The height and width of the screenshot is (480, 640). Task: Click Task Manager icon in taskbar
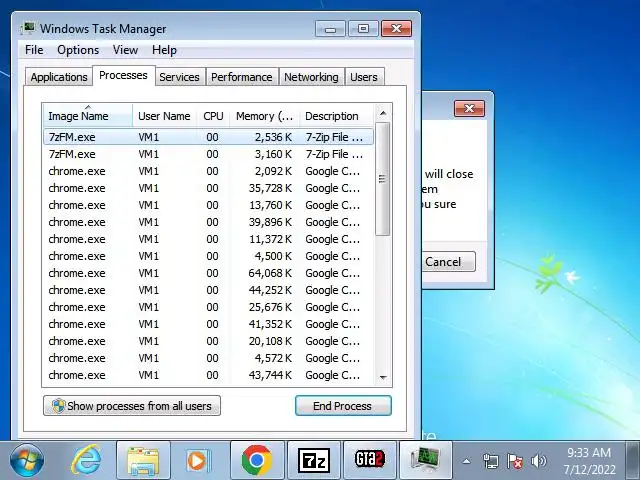pos(426,460)
